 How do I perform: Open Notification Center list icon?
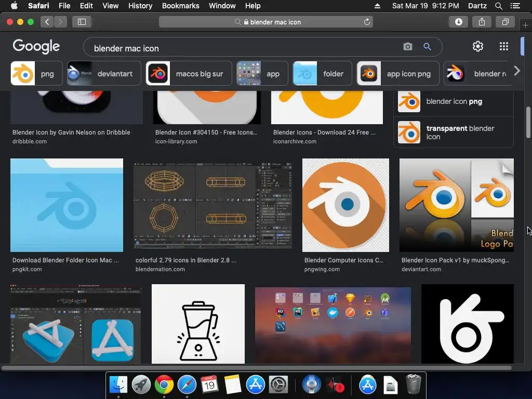coord(515,6)
